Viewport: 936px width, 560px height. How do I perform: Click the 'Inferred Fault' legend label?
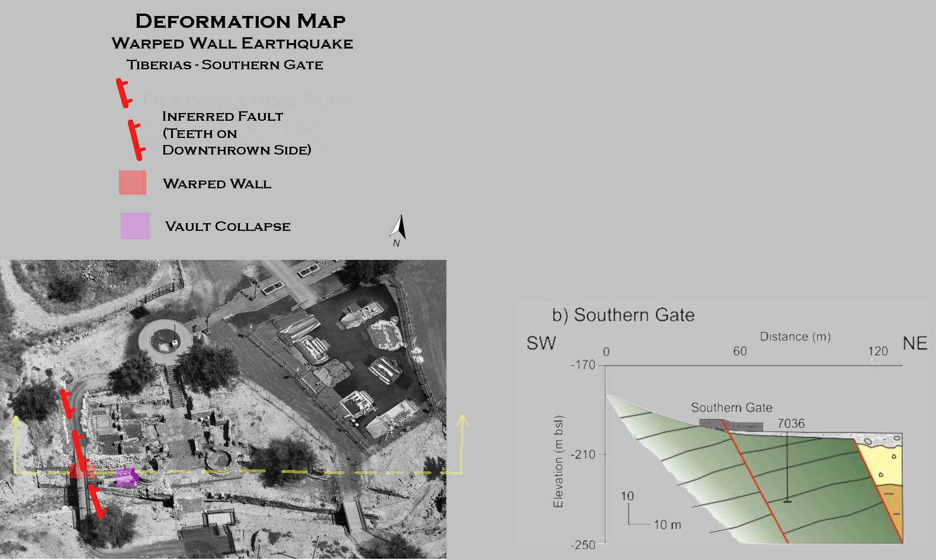[x=223, y=117]
